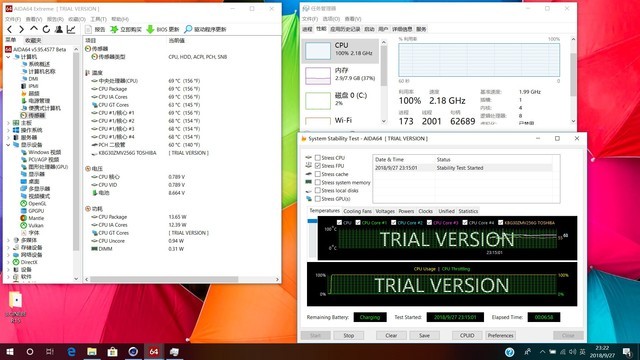The image size is (640, 360).
Task: Select 计算机名称 in the AIDA64 tree
Action: [38, 71]
